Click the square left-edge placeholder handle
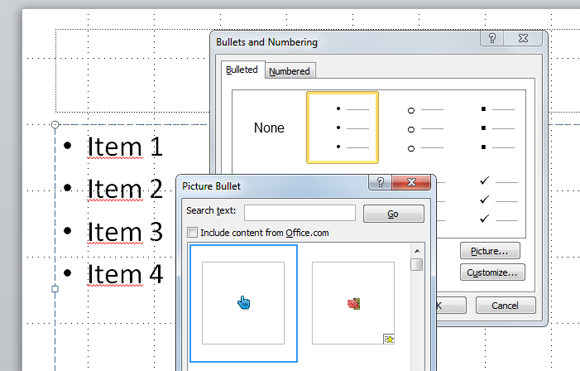The height and width of the screenshot is (371, 580). coord(55,289)
